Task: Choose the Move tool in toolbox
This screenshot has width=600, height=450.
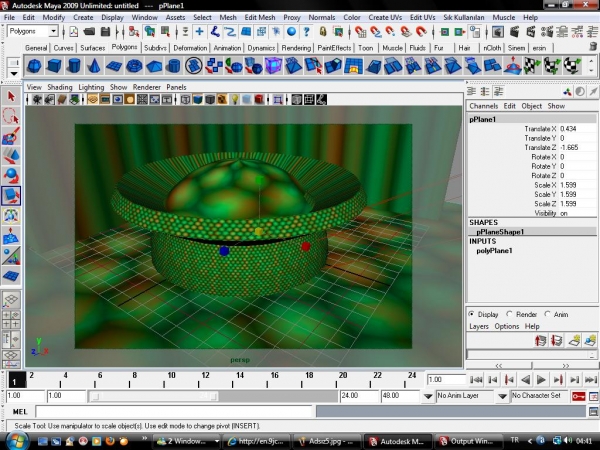Action: pyautogui.click(x=11, y=156)
